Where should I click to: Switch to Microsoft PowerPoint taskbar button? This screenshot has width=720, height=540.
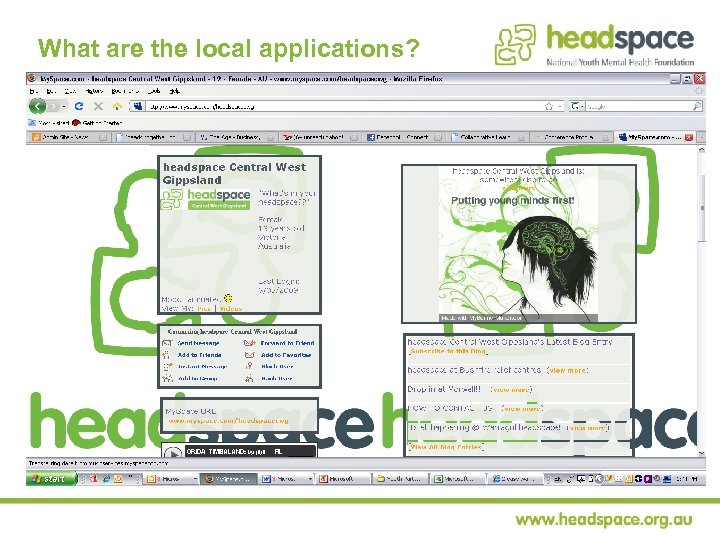(343, 479)
